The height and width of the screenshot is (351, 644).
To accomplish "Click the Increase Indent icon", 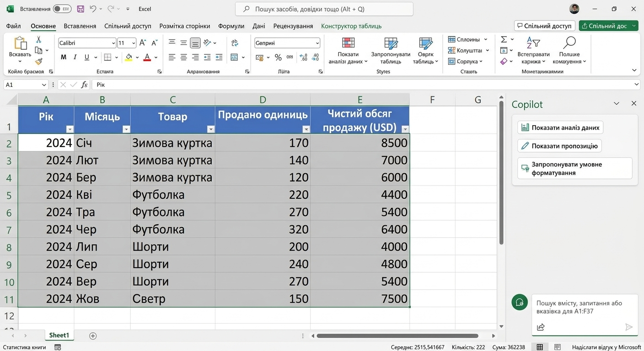I will (x=219, y=57).
